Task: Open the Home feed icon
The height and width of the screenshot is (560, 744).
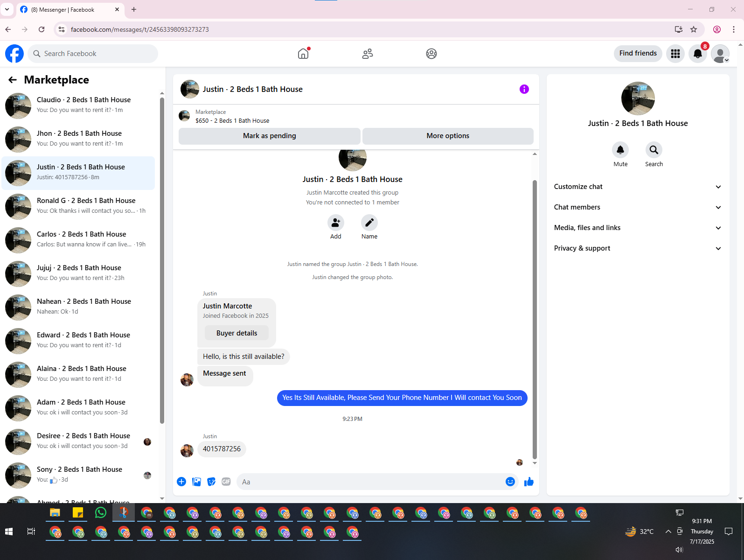Action: (303, 54)
